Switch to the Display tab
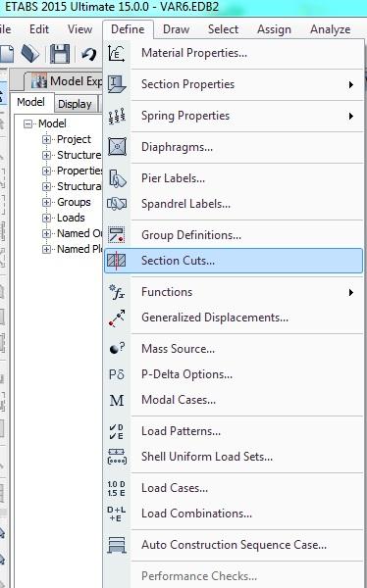Screen dimensions: 367x588 [x=76, y=104]
